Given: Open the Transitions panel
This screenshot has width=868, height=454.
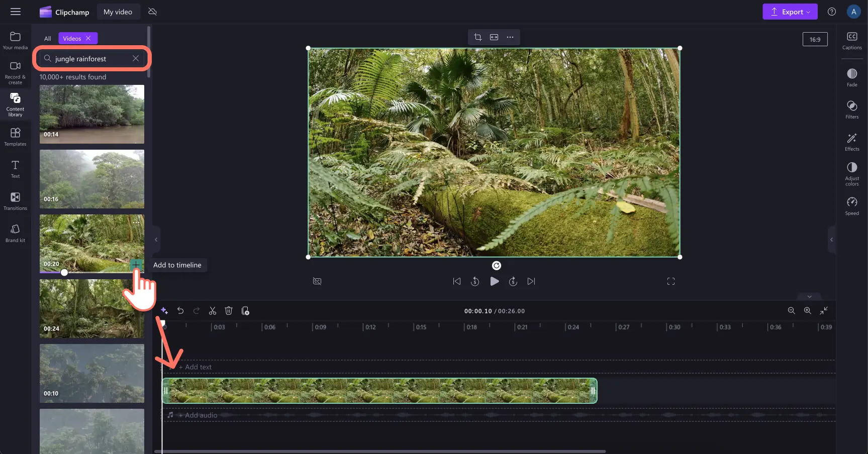Looking at the screenshot, I should coord(16,201).
